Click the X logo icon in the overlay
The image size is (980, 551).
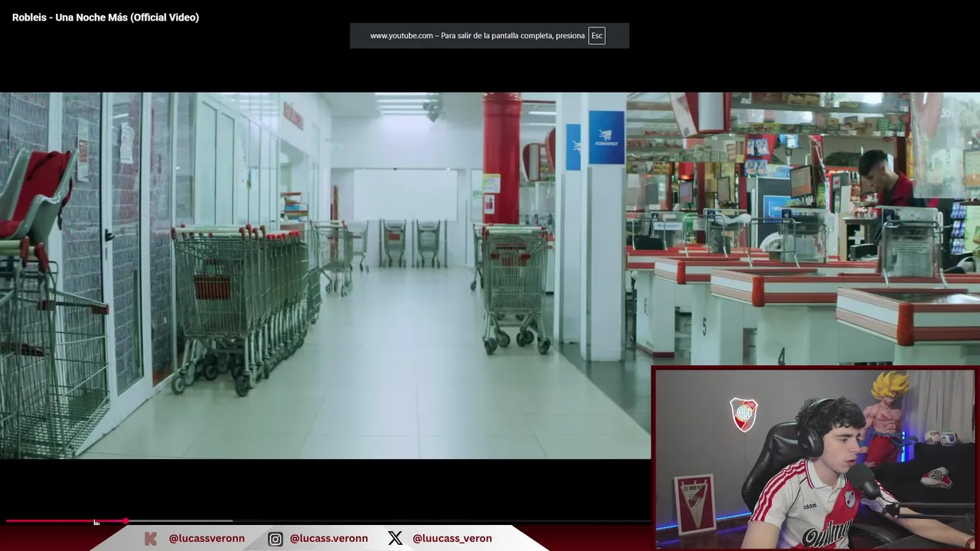[395, 539]
